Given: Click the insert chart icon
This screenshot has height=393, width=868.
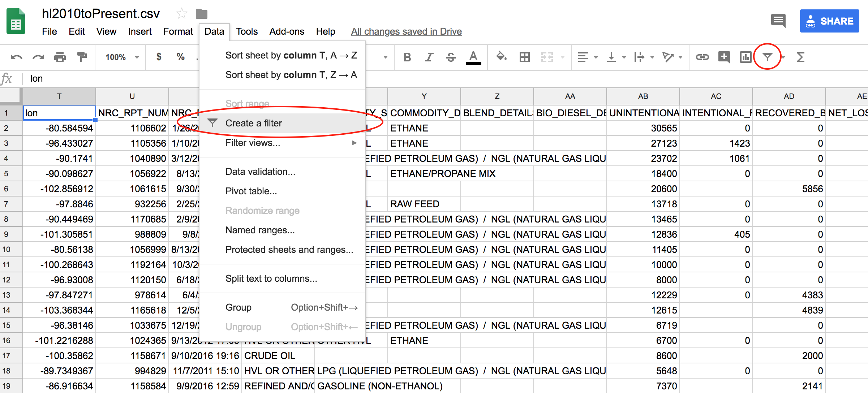Looking at the screenshot, I should 745,57.
